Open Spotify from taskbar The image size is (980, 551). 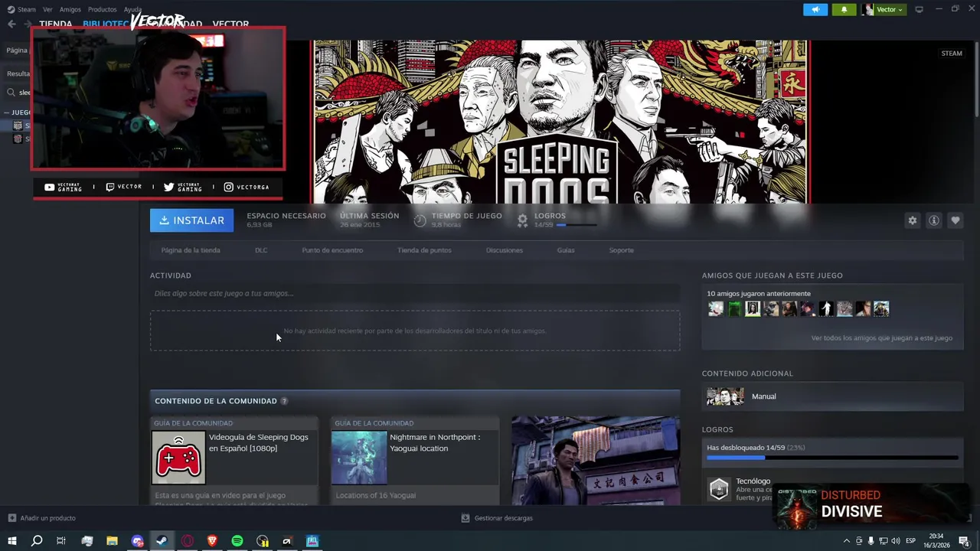coord(237,541)
